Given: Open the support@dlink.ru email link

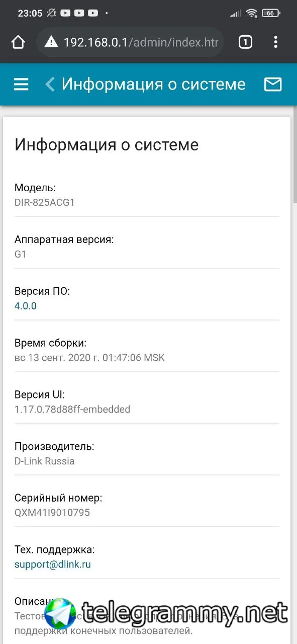Looking at the screenshot, I should [53, 565].
